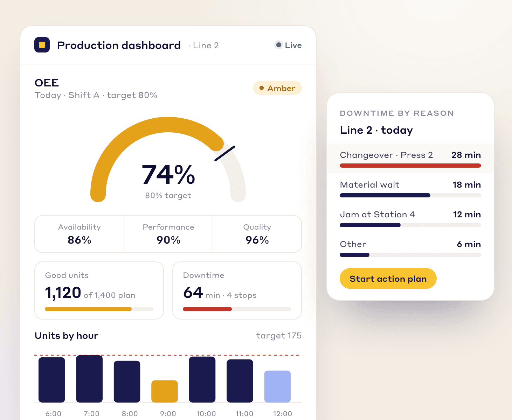Click the Production dashboard title
The image size is (512, 420).
tap(119, 45)
